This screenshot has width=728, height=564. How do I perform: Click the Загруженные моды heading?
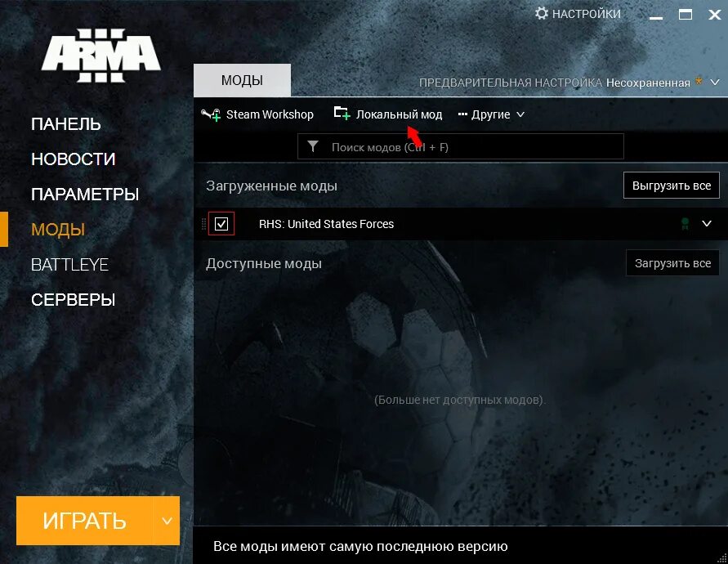pos(271,186)
